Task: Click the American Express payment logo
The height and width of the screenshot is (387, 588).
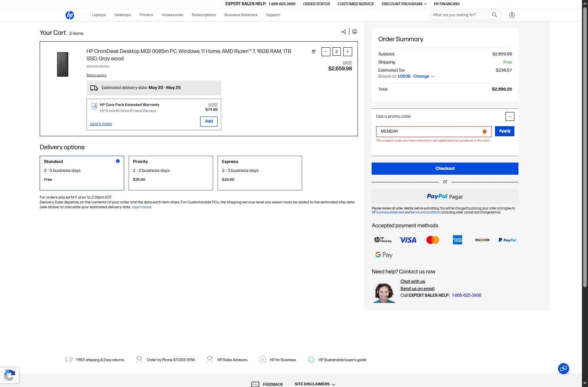Action: (x=457, y=240)
